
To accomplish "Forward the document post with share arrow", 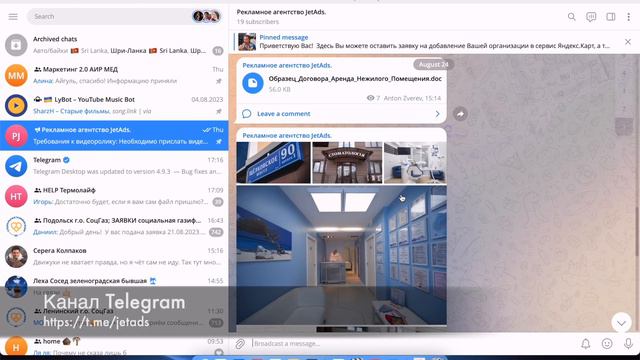I will pyautogui.click(x=460, y=114).
